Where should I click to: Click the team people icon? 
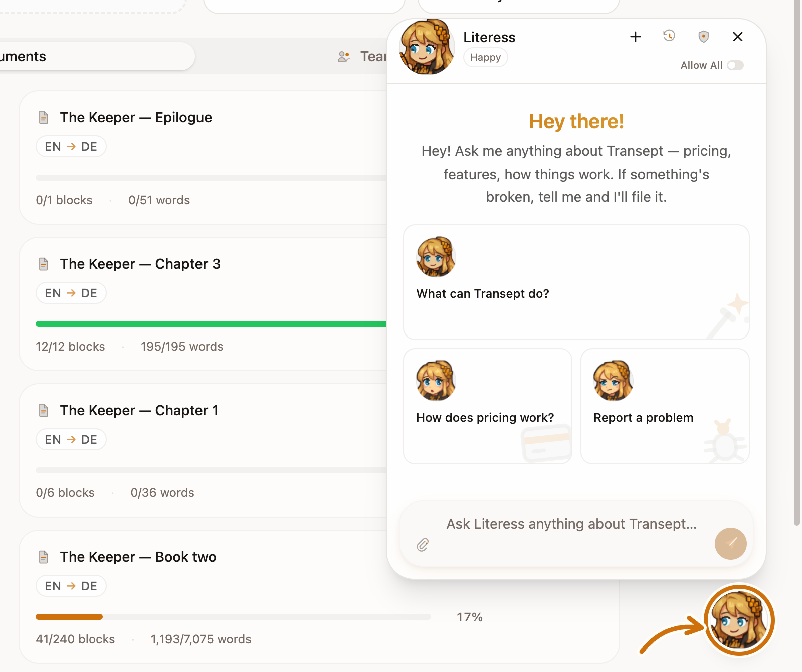344,56
